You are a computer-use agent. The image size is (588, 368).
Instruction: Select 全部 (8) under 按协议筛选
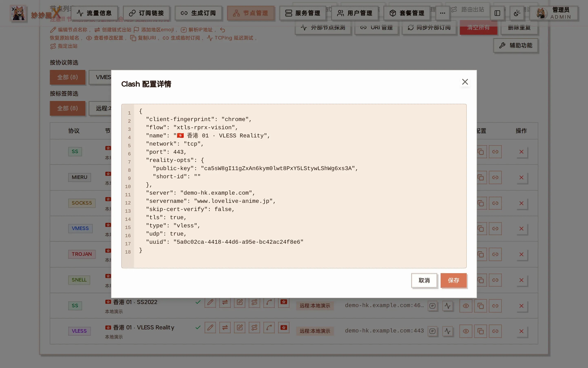[67, 77]
